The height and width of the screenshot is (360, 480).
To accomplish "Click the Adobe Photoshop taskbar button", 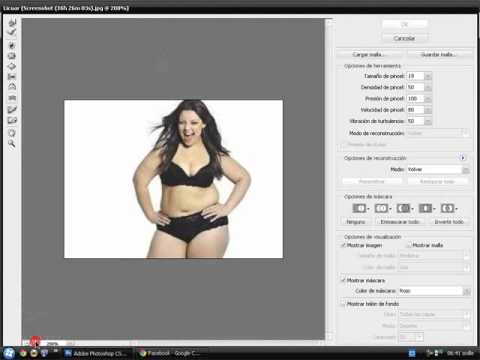I will click(x=96, y=353).
